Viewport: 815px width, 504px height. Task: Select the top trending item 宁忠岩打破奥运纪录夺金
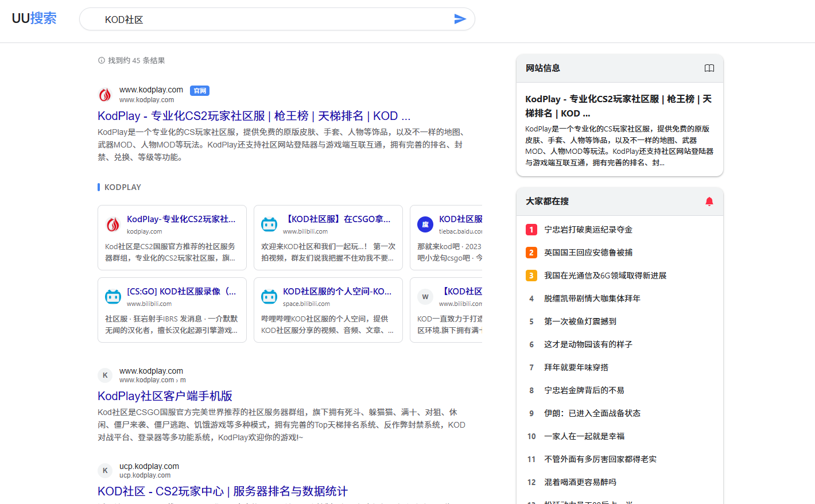(x=588, y=230)
